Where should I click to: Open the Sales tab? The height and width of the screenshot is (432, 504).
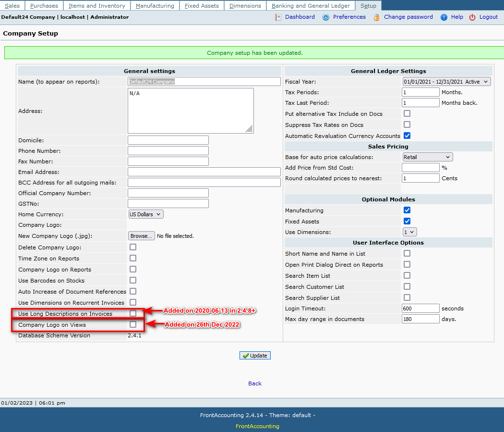point(12,6)
